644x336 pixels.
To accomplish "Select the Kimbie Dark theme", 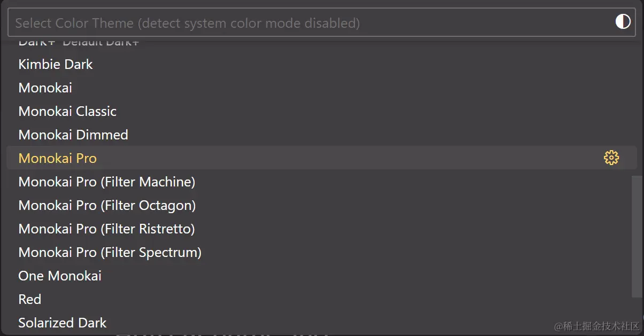I will point(322,64).
